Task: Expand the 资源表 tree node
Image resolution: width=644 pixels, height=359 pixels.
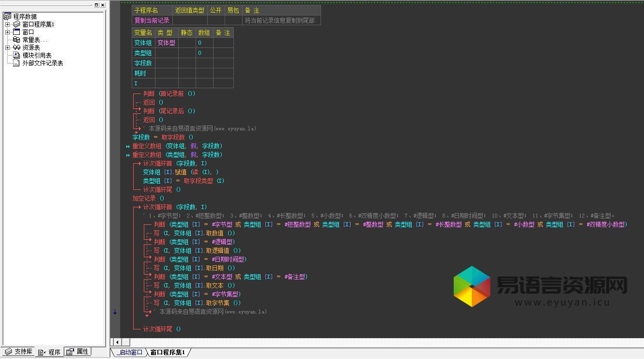Action: tap(7, 47)
